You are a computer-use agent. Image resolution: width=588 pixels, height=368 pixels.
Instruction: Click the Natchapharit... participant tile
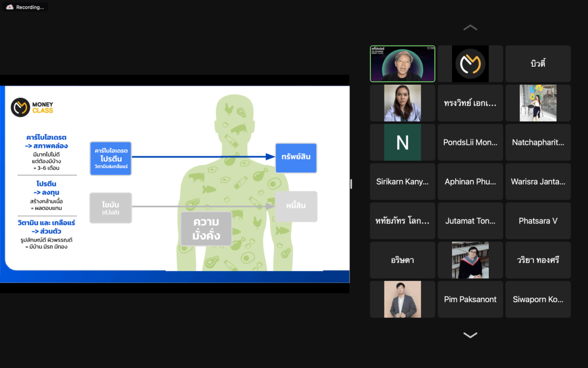click(x=538, y=143)
